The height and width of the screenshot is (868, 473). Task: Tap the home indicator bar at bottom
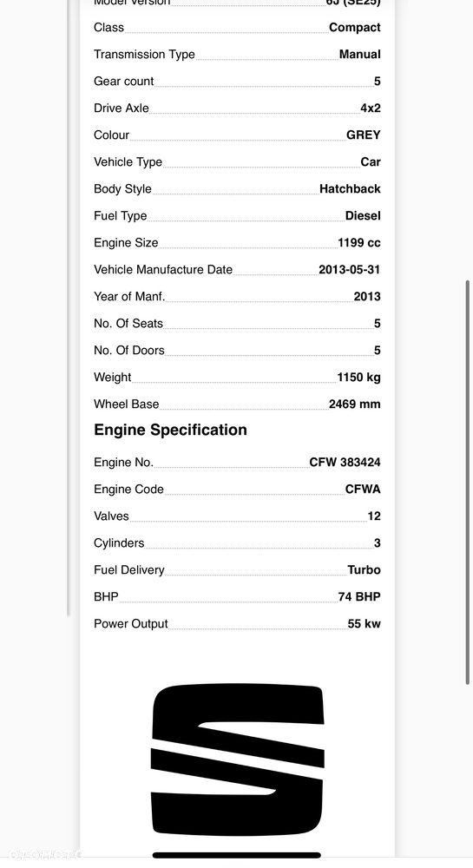pyautogui.click(x=237, y=855)
